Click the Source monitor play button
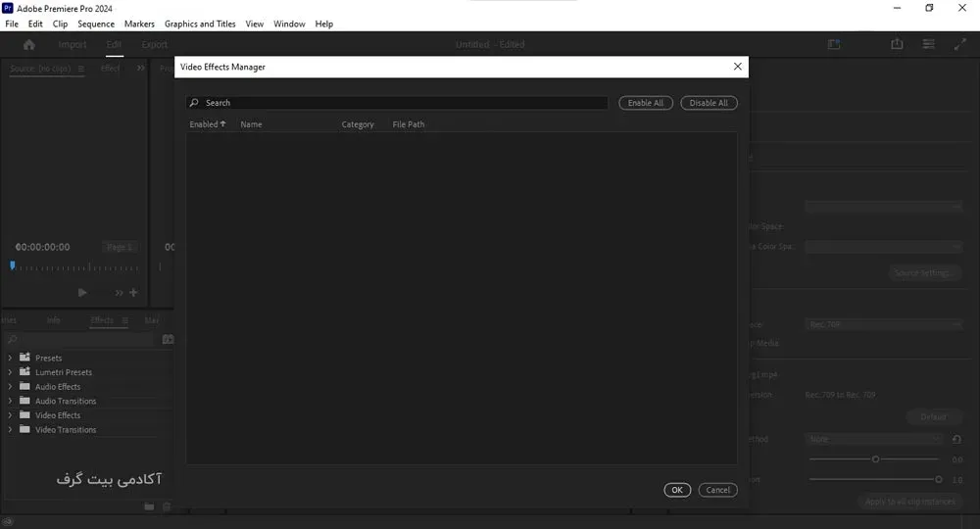 [x=82, y=292]
